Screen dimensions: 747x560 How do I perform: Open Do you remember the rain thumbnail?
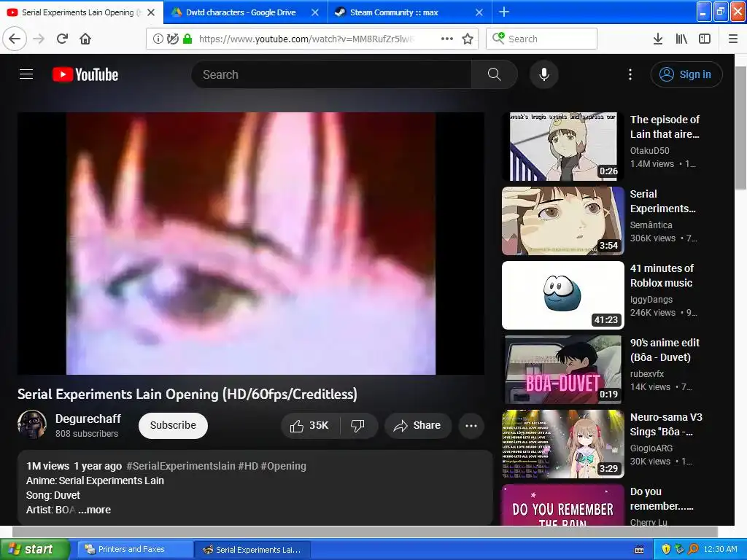click(x=562, y=505)
